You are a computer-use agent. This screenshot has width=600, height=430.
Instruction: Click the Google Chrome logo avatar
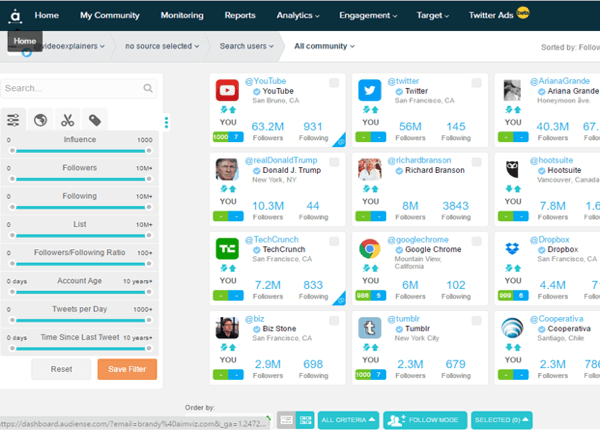tap(370, 249)
